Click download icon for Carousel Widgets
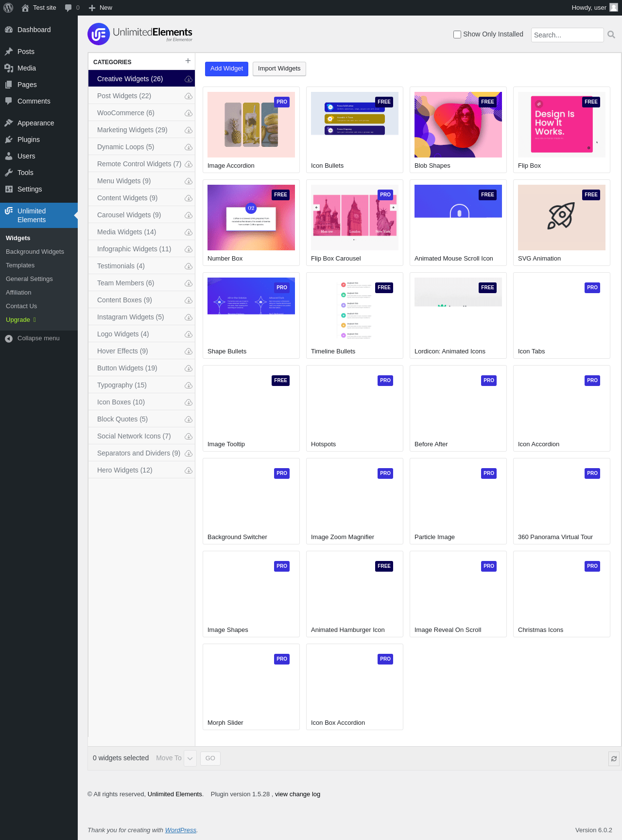Image resolution: width=622 pixels, height=840 pixels. (189, 215)
